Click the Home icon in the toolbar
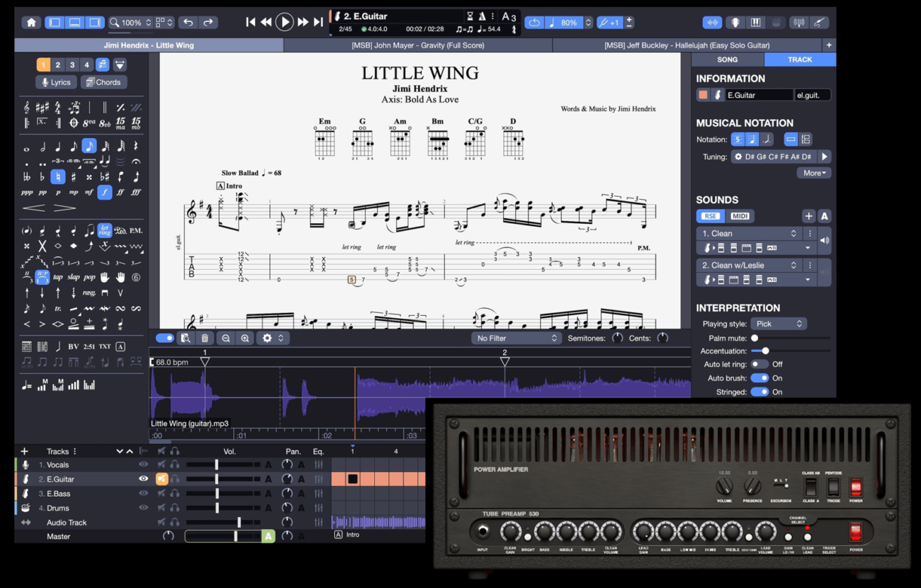The height and width of the screenshot is (588, 921). (31, 23)
